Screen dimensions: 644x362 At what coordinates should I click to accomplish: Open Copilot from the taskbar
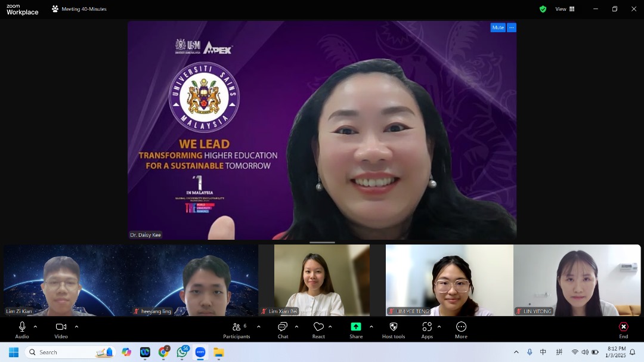click(126, 352)
